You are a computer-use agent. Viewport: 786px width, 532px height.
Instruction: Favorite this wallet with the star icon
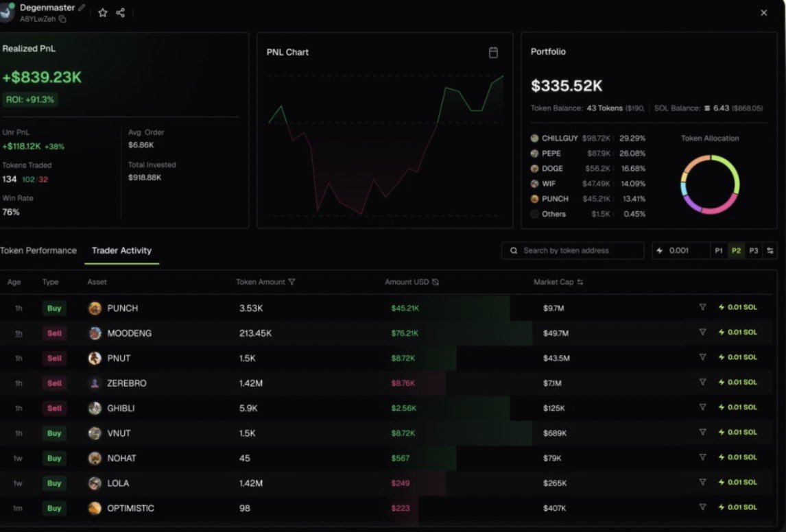[x=103, y=12]
